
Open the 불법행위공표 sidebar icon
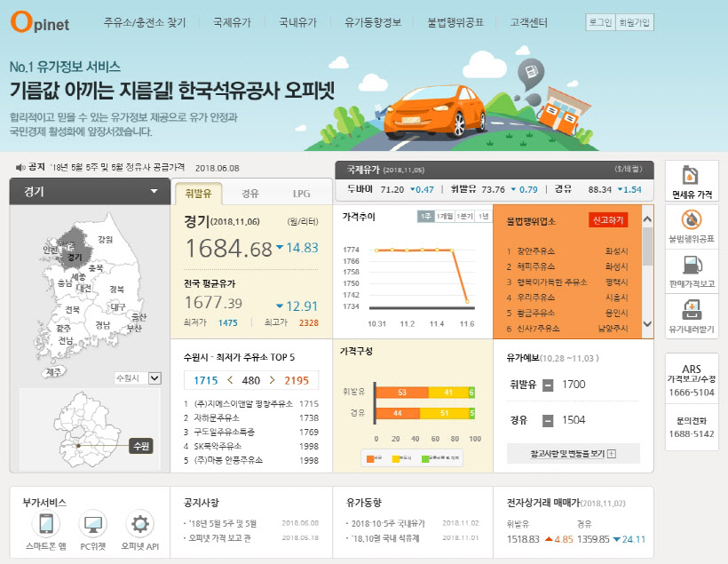click(x=692, y=219)
